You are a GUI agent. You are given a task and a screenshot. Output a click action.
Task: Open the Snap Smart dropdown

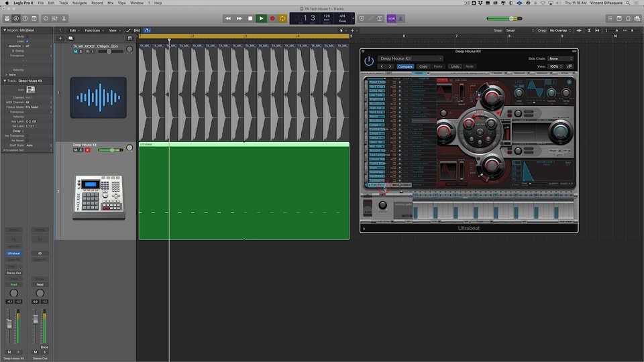point(519,30)
